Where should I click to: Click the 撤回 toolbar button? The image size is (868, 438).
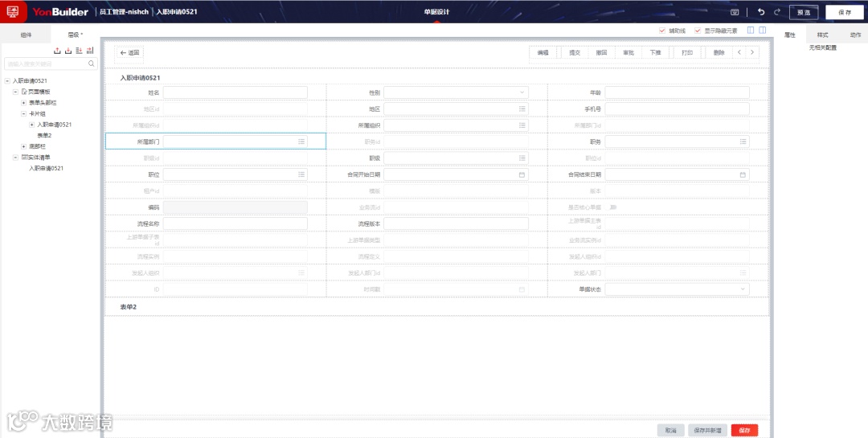pyautogui.click(x=601, y=52)
